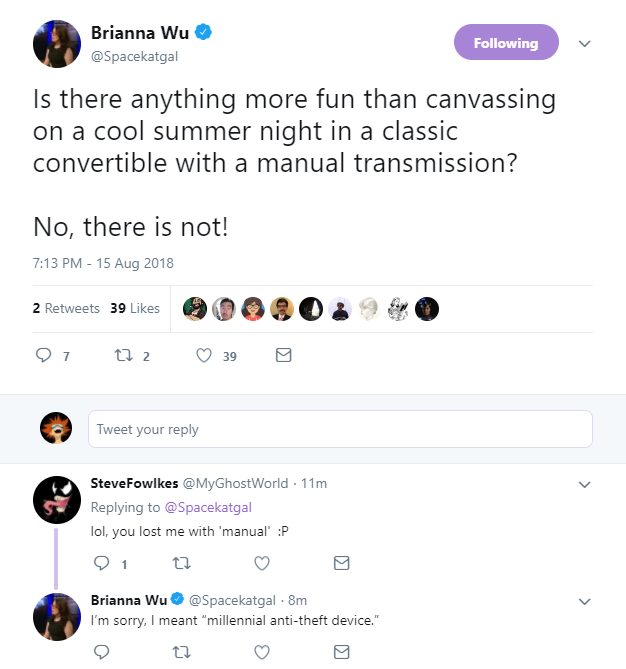Image resolution: width=626 pixels, height=669 pixels.
Task: Toggle the purple Following button
Action: point(506,42)
